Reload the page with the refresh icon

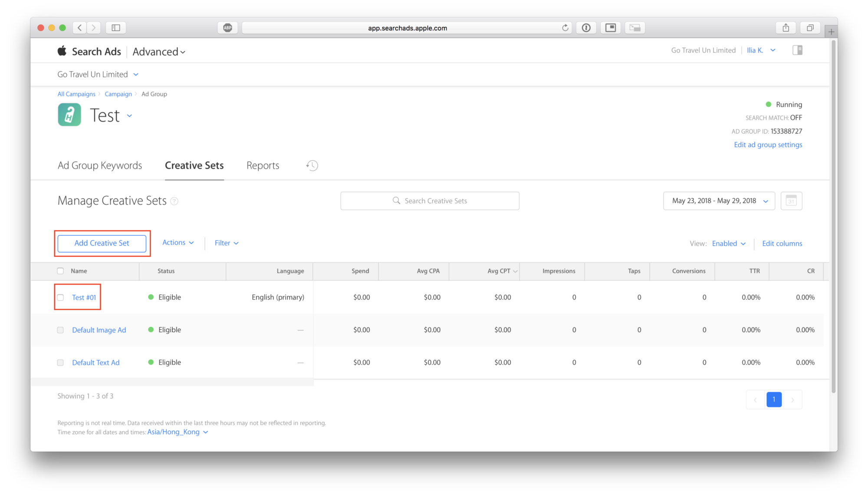pos(565,28)
